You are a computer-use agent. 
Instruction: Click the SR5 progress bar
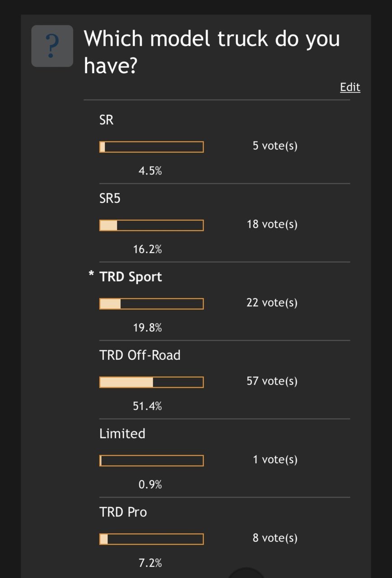pyautogui.click(x=152, y=225)
